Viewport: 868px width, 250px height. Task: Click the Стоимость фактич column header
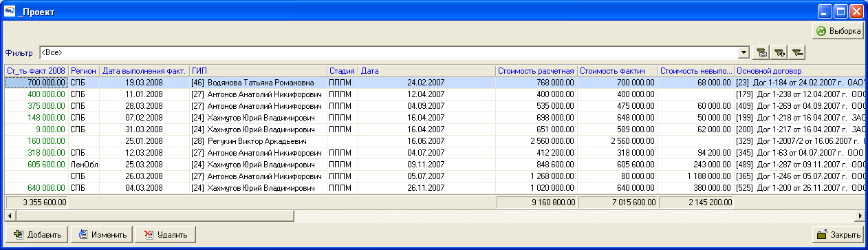point(617,71)
